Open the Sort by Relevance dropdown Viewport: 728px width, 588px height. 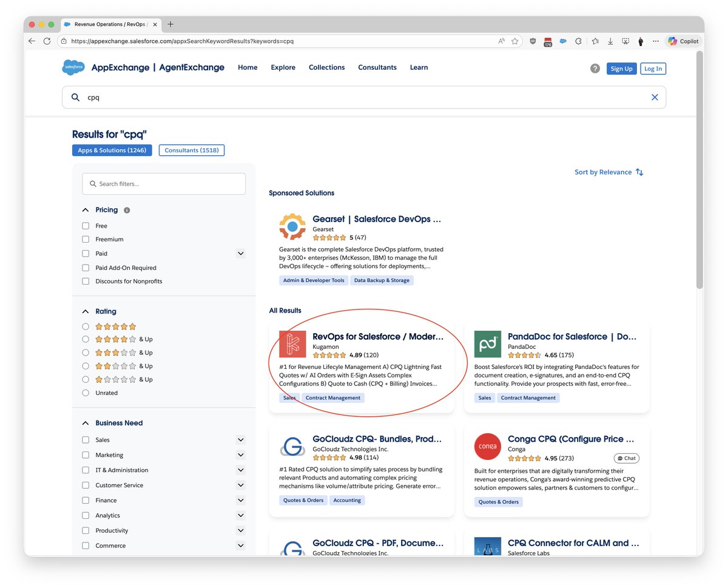click(608, 172)
